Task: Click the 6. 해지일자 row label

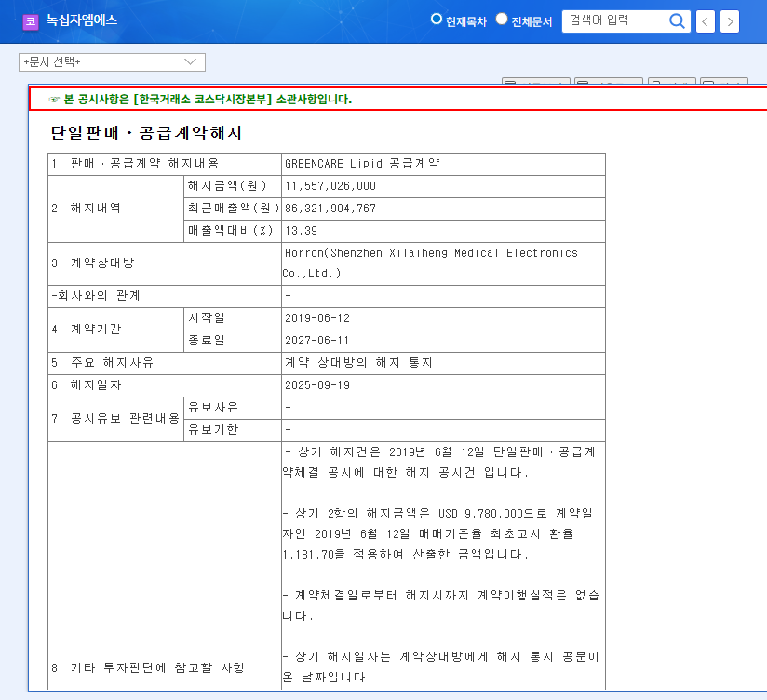Action: tap(86, 385)
